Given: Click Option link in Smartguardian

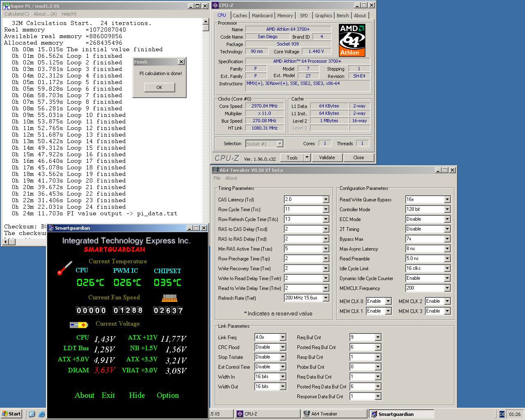Looking at the screenshot, I should (x=168, y=395).
